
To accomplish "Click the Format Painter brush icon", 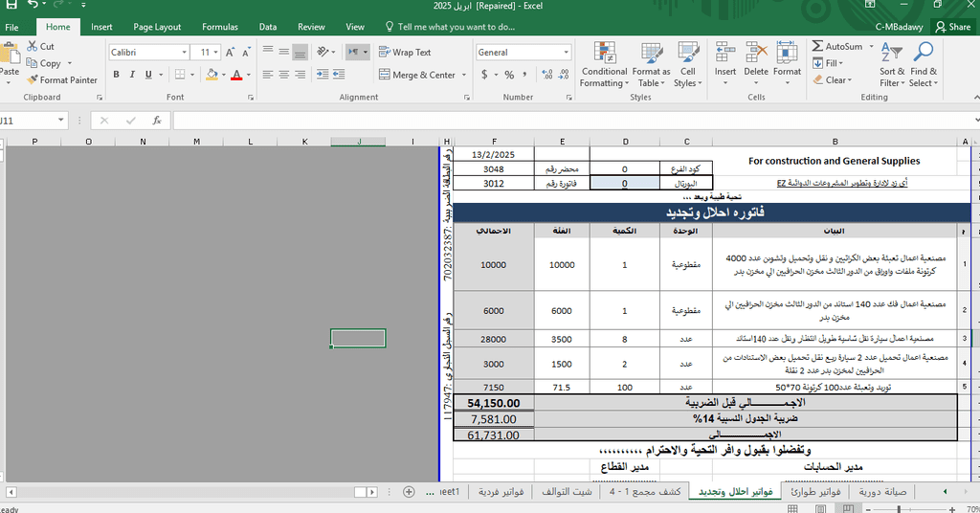I will pos(33,80).
